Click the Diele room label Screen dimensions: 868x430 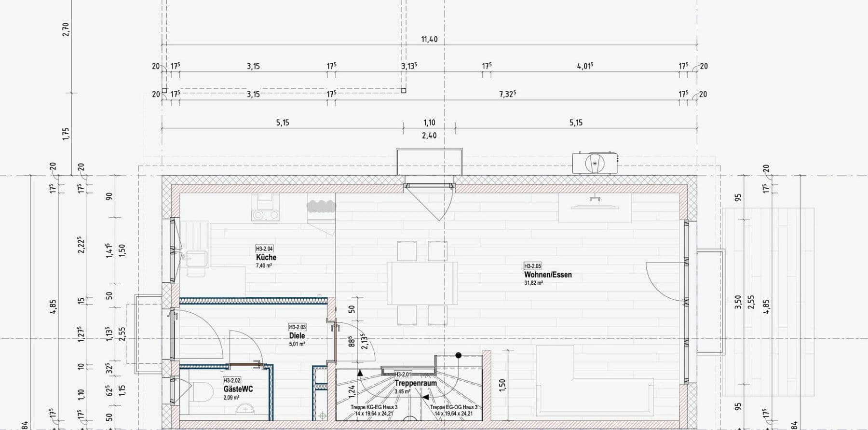[x=297, y=335]
